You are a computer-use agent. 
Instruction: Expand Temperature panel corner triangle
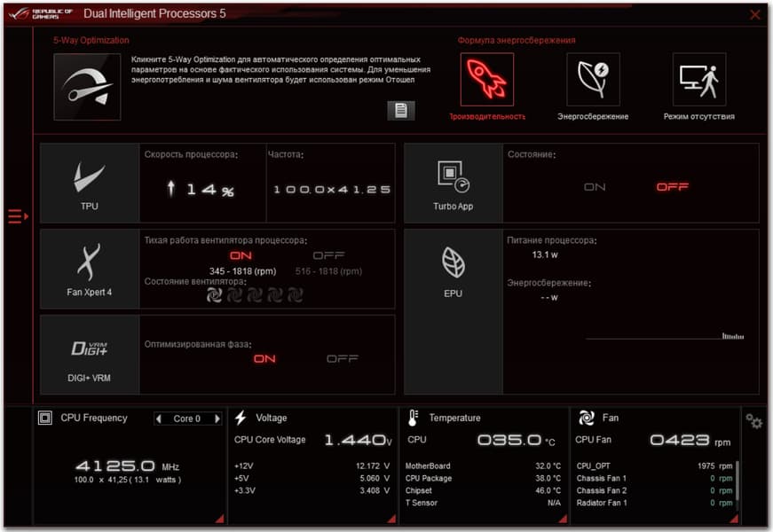click(x=563, y=518)
